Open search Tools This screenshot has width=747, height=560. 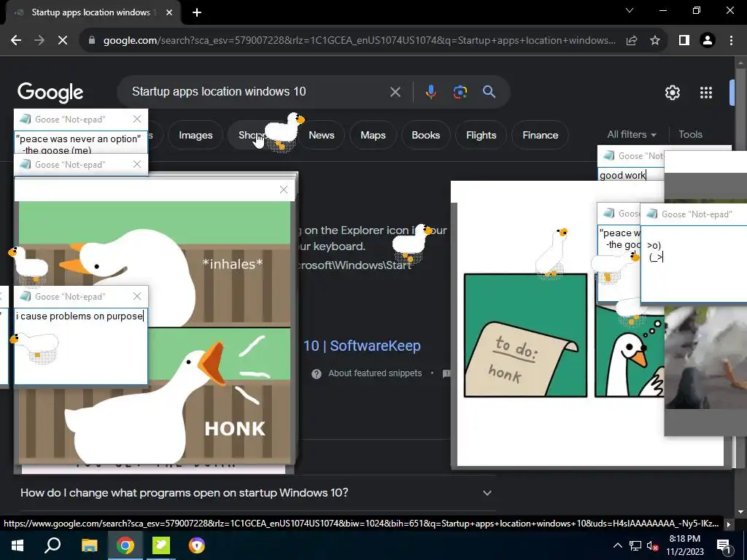(x=690, y=135)
